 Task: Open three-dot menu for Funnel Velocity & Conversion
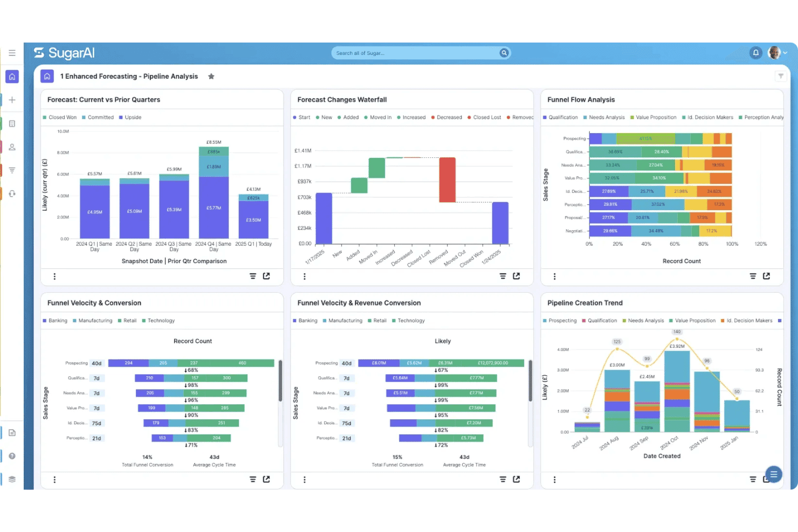tap(54, 479)
